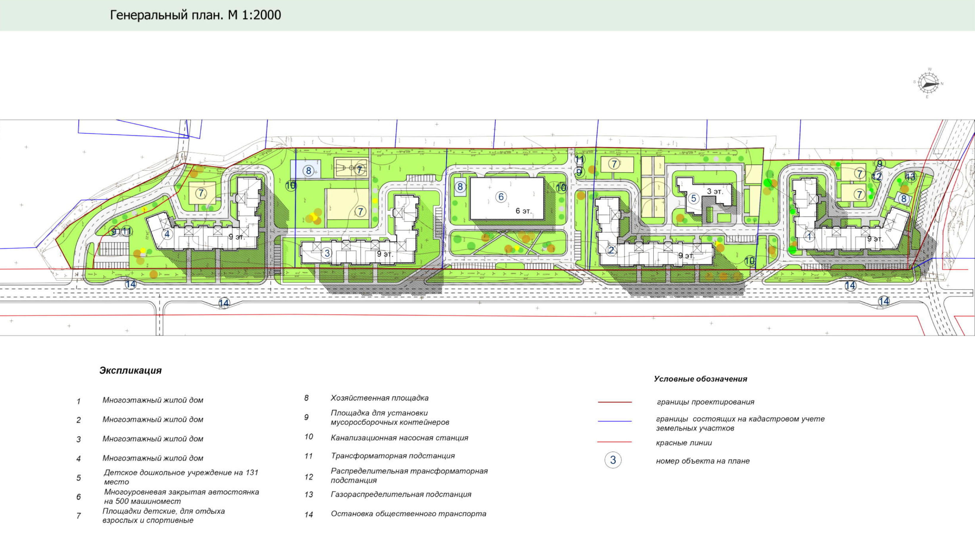
Task: Click circled marker 3 on the residential building
Action: click(x=327, y=253)
